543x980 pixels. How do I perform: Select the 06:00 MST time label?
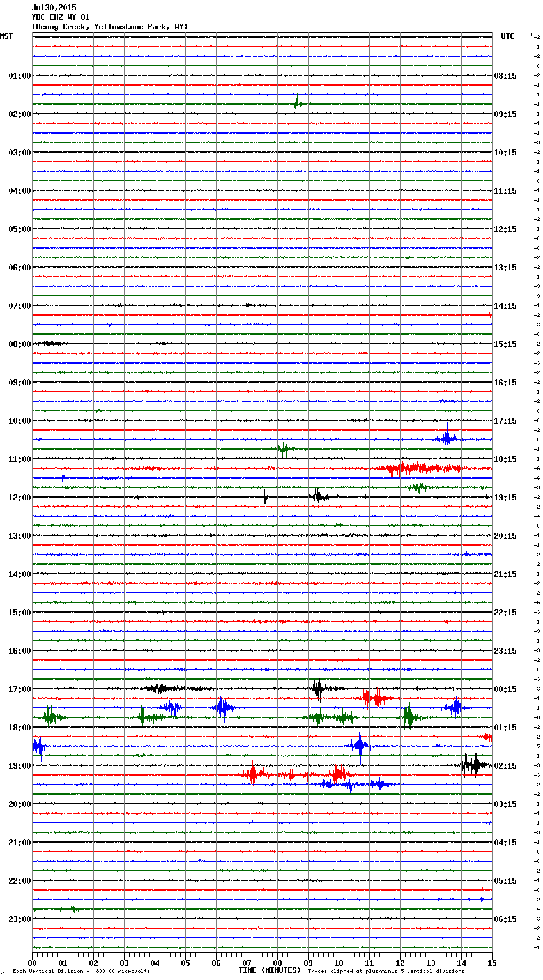pos(19,268)
